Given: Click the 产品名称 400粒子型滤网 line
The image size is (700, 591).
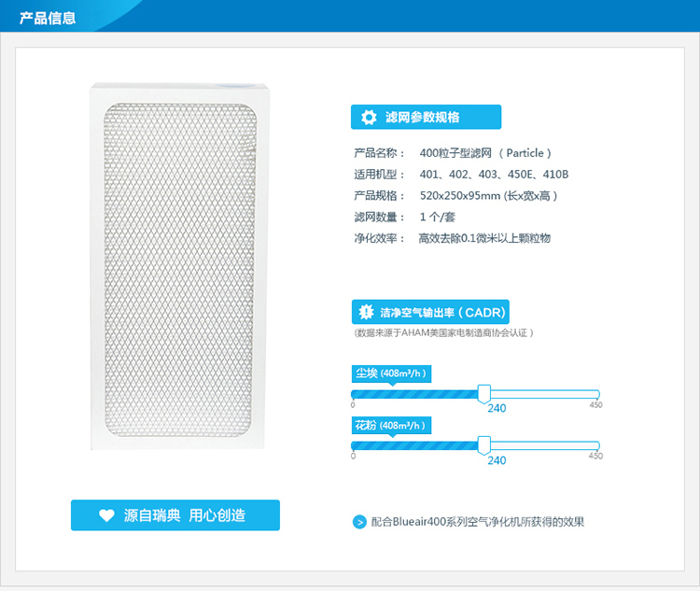Looking at the screenshot, I should (453, 153).
